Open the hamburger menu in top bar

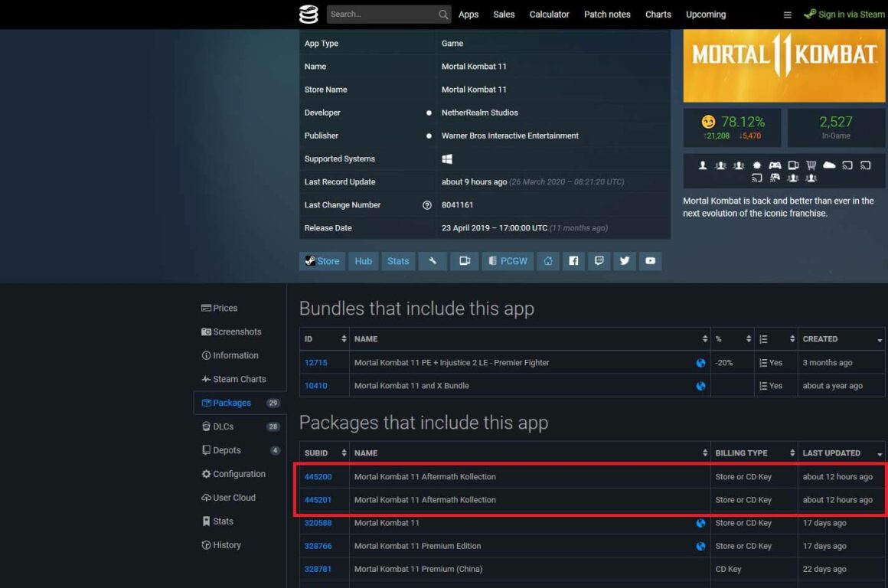[x=787, y=15]
